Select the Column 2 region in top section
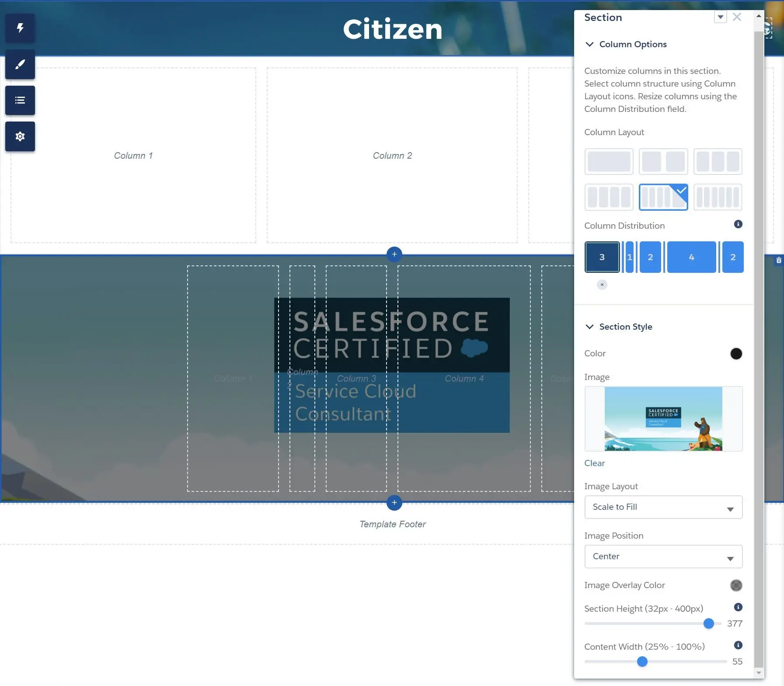Screen dimensions: 784x686 (x=392, y=155)
